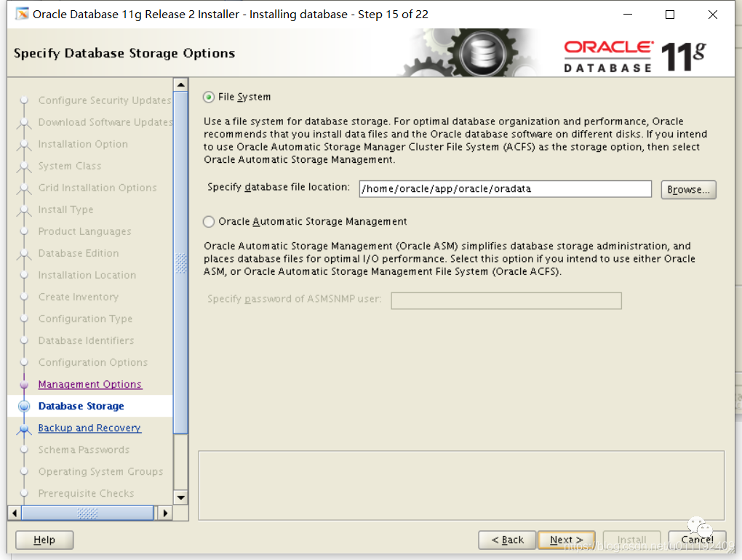Click the Browse... button

pos(688,190)
